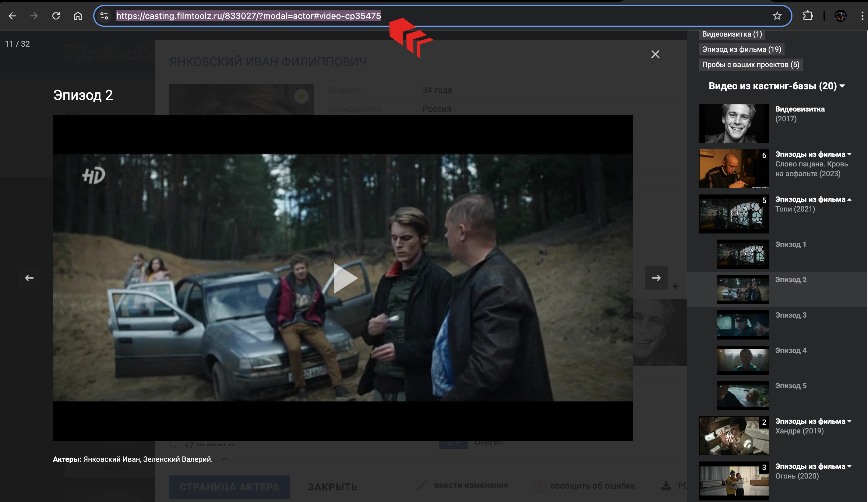The height and width of the screenshot is (502, 868).
Task: Open the Эпизод 3 thumbnail image
Action: tap(743, 325)
